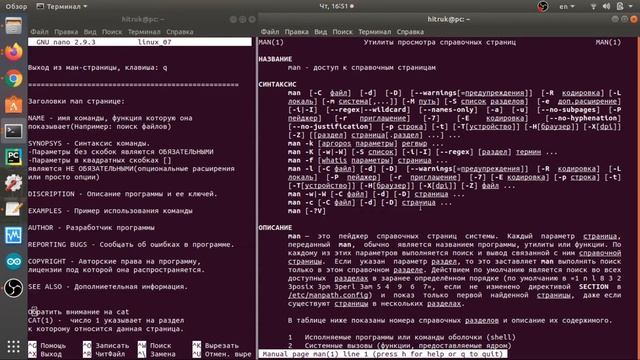
Task: Click the ОПИСАНИЕ heading in man page
Action: pyautogui.click(x=275, y=228)
